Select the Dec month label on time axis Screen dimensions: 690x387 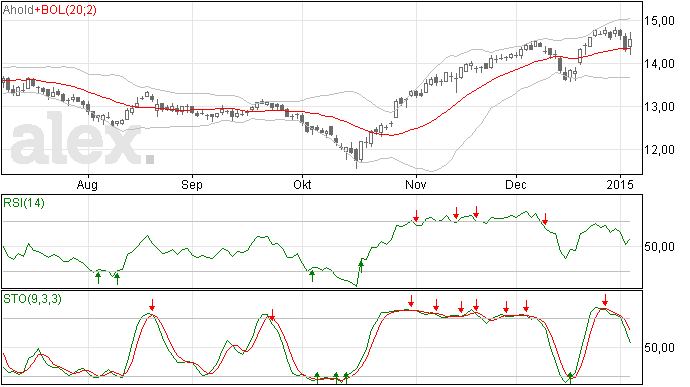coord(516,184)
